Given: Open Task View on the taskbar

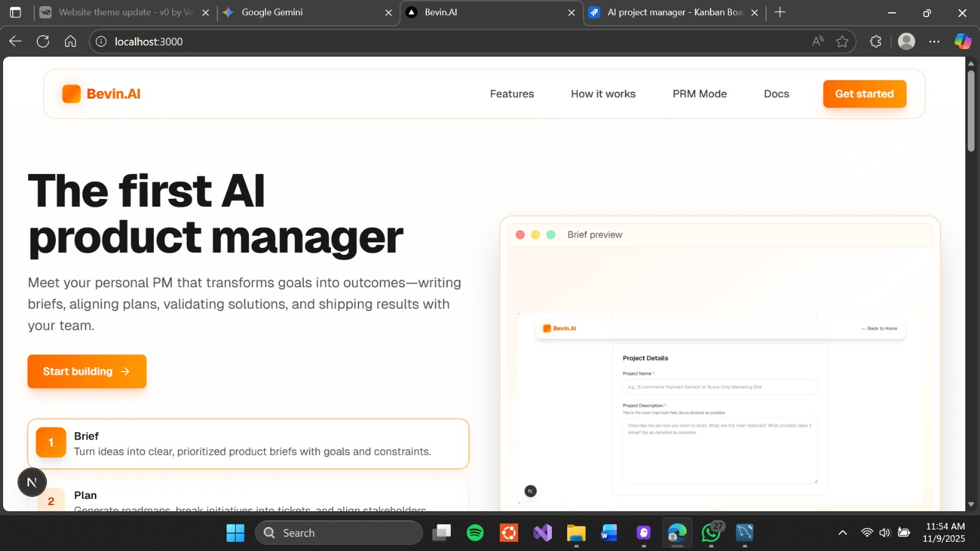Looking at the screenshot, I should click(x=442, y=533).
